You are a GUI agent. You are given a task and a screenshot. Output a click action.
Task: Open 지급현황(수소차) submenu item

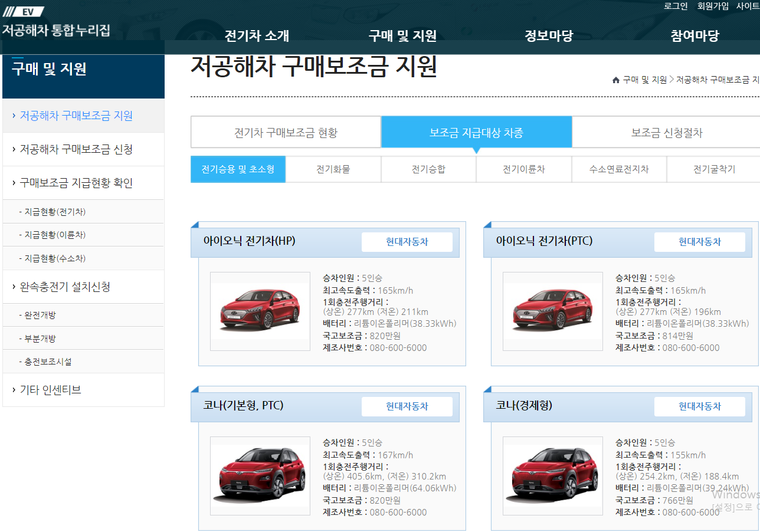pyautogui.click(x=83, y=258)
